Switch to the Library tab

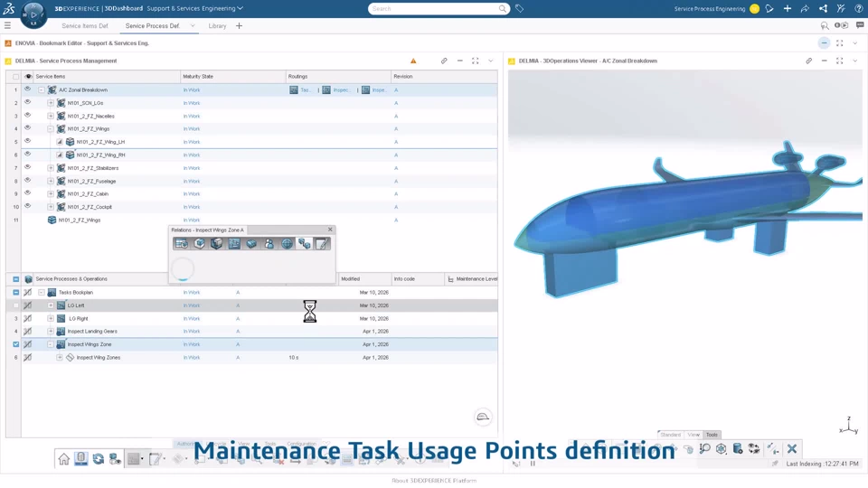click(217, 25)
